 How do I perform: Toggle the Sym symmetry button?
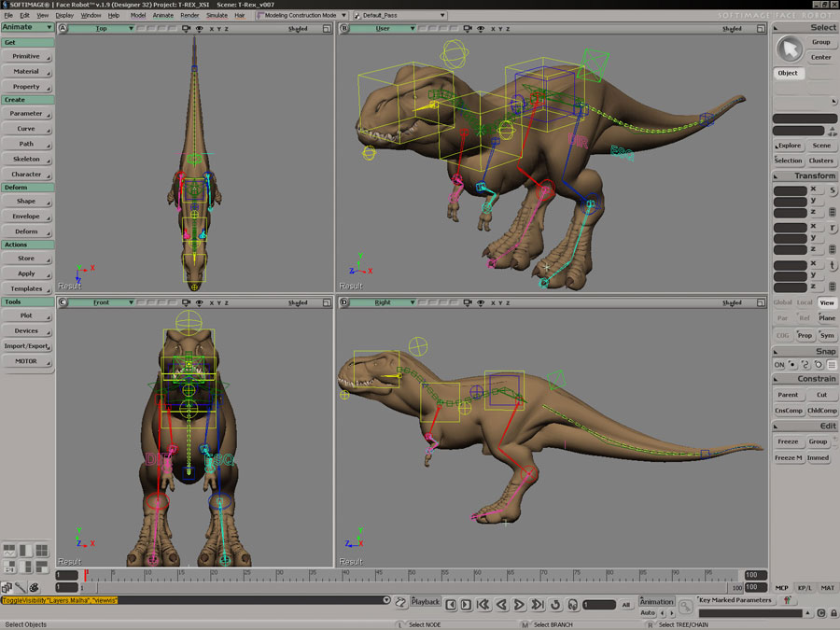(827, 336)
